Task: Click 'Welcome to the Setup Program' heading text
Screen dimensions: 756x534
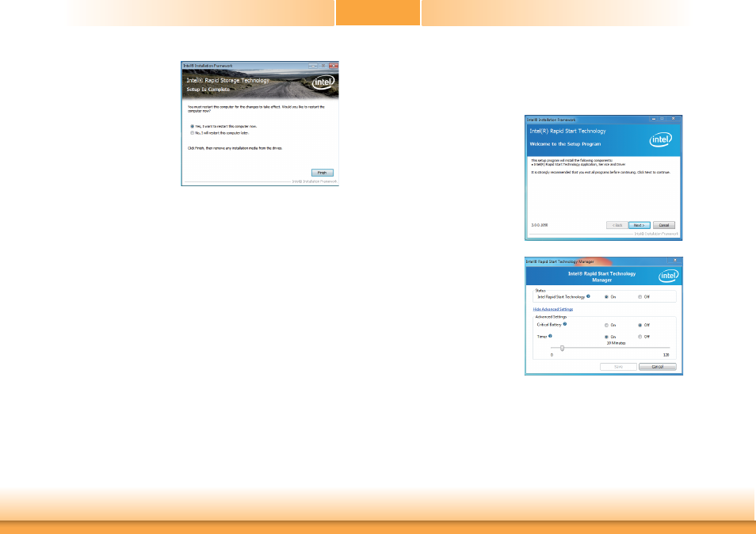Action: (565, 144)
